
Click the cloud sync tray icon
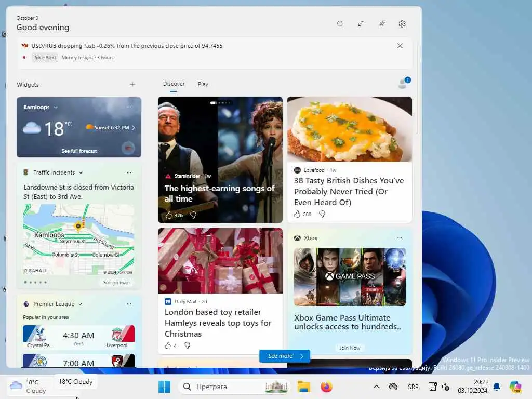393,387
